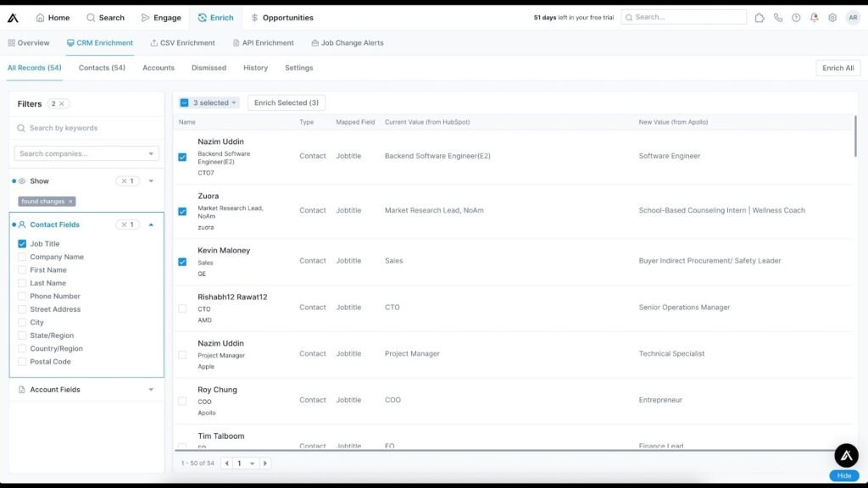The image size is (868, 488).
Task: Open the settings gear in top bar
Action: (832, 17)
